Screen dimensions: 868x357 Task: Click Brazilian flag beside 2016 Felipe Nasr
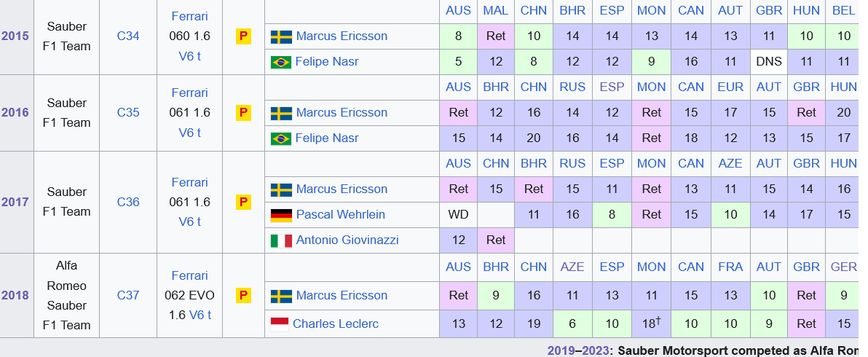(281, 138)
